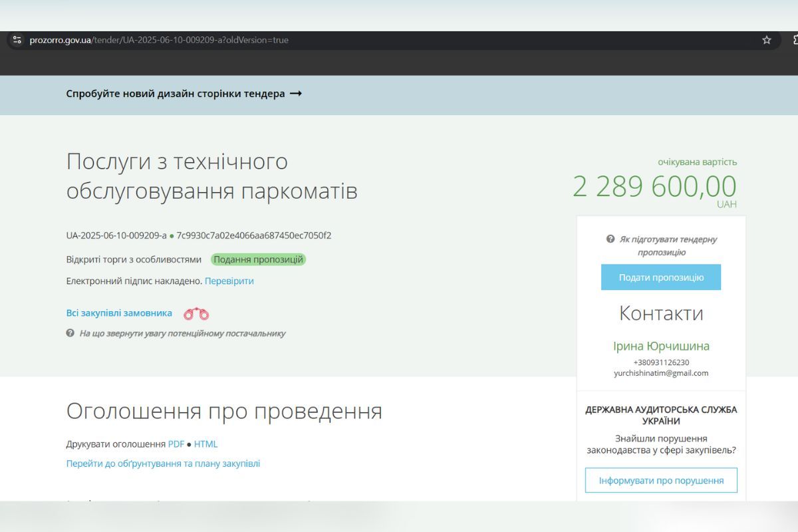Open the tender announcement as HTML

tap(206, 444)
